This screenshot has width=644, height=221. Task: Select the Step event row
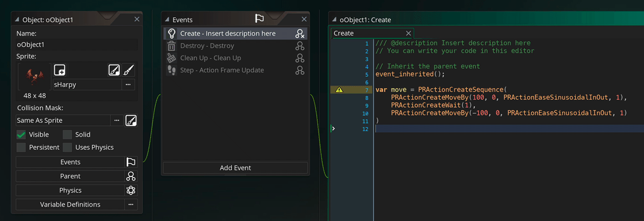[236, 71]
